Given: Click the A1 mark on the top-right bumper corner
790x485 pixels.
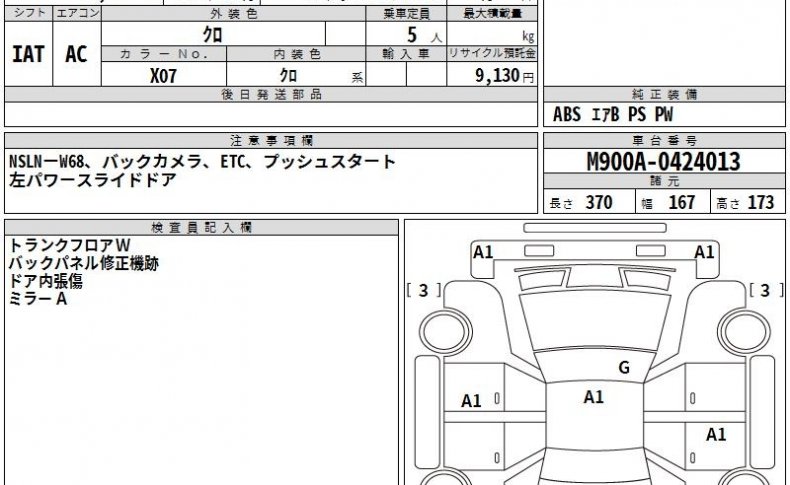Looking at the screenshot, I should point(704,252).
